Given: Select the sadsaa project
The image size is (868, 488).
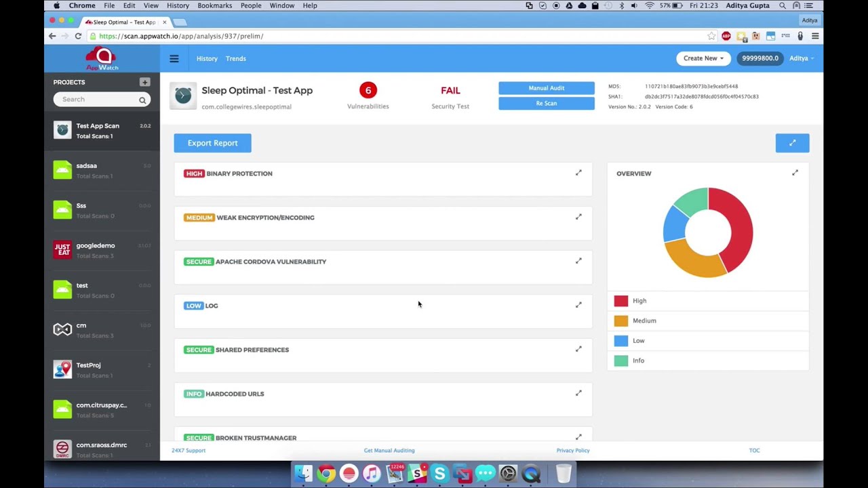Looking at the screenshot, I should point(102,170).
